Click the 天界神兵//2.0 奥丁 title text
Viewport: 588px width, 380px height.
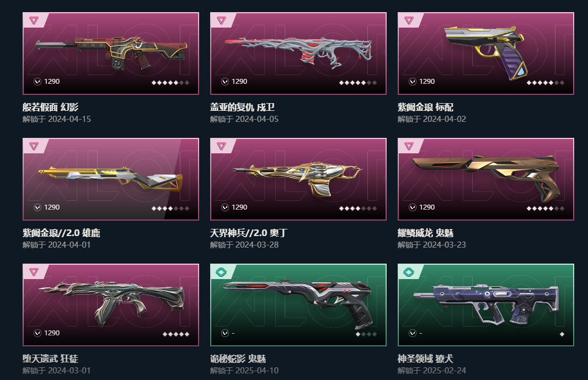pyautogui.click(x=249, y=233)
